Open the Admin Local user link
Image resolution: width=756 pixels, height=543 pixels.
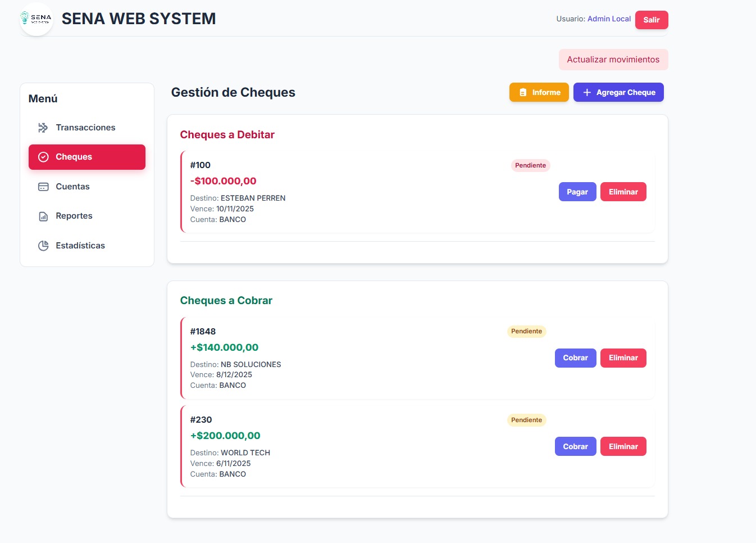click(x=609, y=19)
